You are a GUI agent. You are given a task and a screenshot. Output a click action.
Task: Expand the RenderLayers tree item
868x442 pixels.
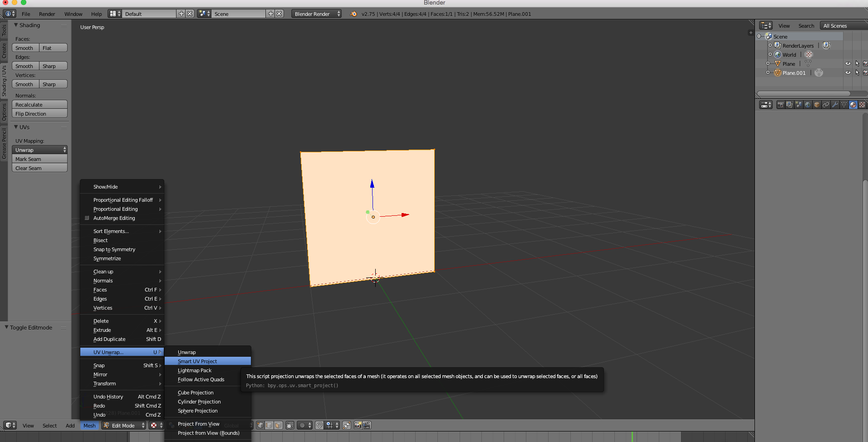click(770, 45)
